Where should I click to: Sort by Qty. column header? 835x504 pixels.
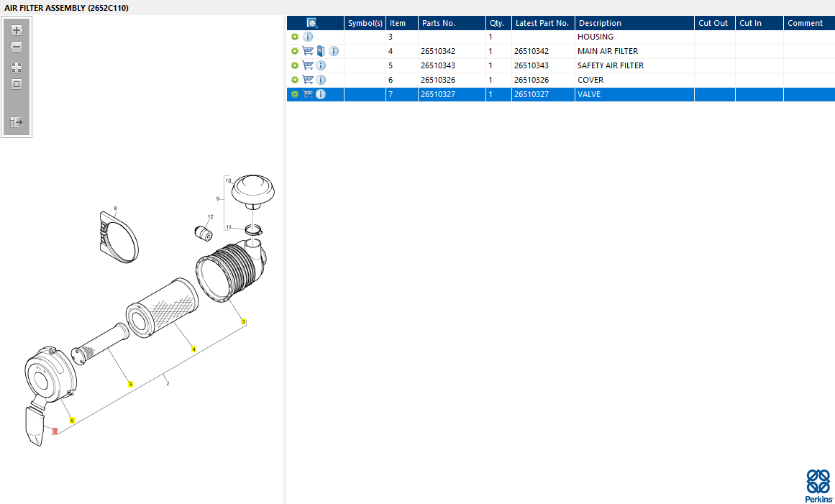(x=498, y=23)
